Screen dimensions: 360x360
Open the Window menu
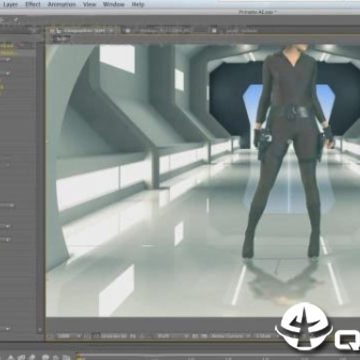click(114, 4)
